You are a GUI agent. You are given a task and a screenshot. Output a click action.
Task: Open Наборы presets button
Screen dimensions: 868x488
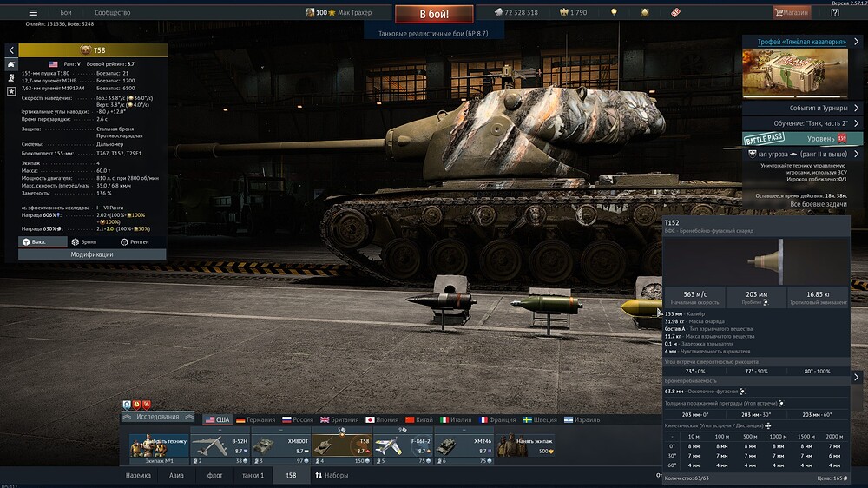[x=332, y=475]
